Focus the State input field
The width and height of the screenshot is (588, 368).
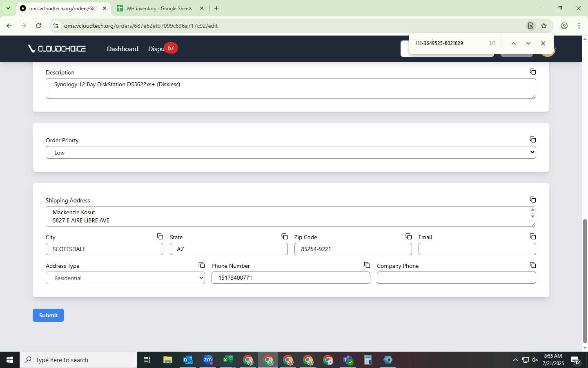229,249
